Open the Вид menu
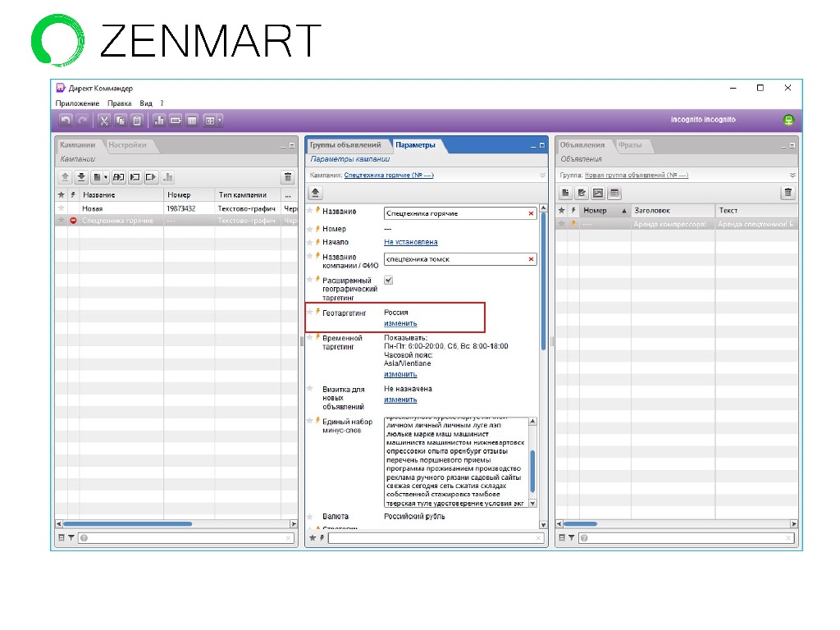This screenshot has height=630, width=840. 146,103
